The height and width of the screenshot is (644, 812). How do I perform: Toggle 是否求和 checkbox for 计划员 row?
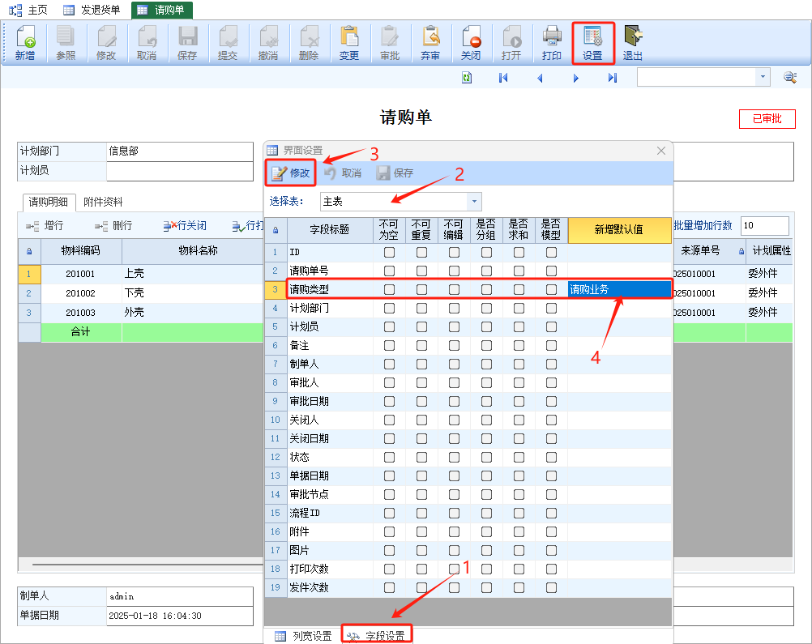(x=519, y=326)
